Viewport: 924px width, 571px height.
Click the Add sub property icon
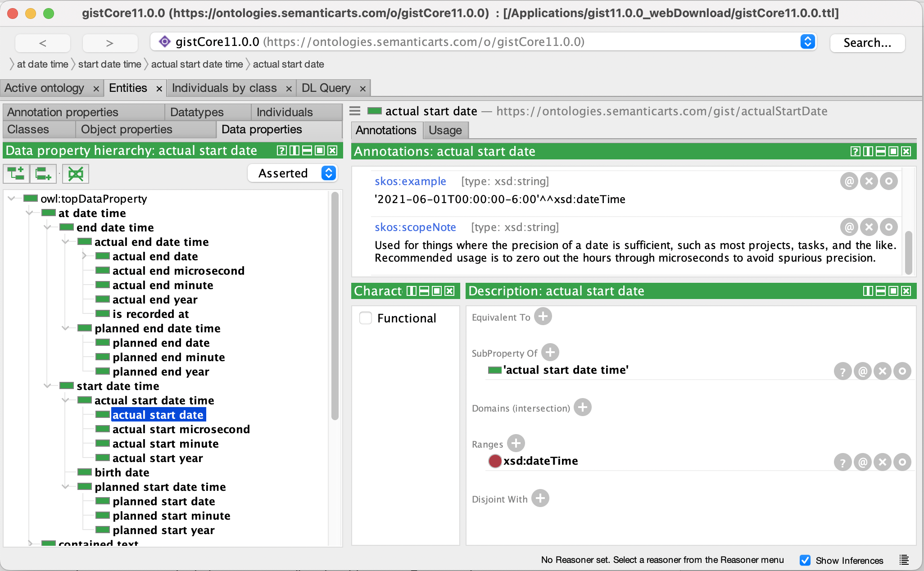click(x=16, y=173)
